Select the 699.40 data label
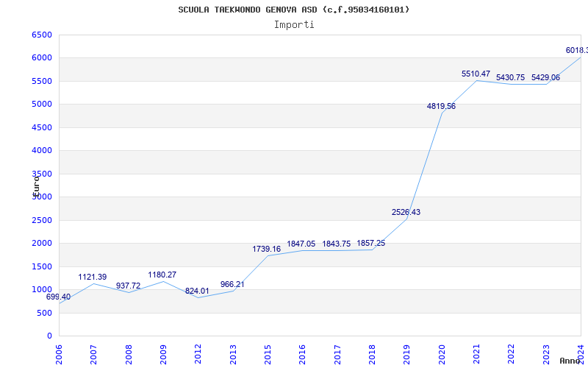This screenshot has width=588, height=368. click(x=58, y=297)
